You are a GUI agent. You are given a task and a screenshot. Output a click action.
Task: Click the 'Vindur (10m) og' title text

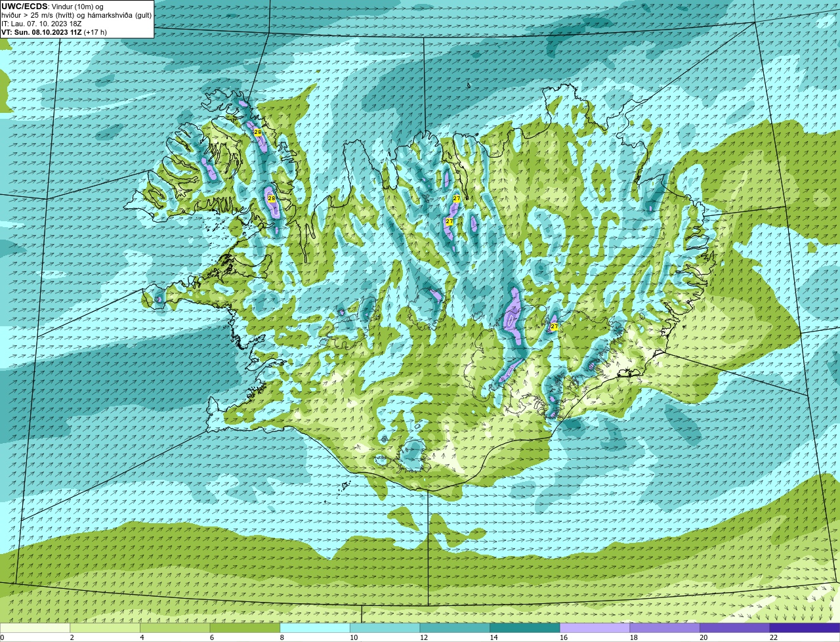(x=77, y=7)
